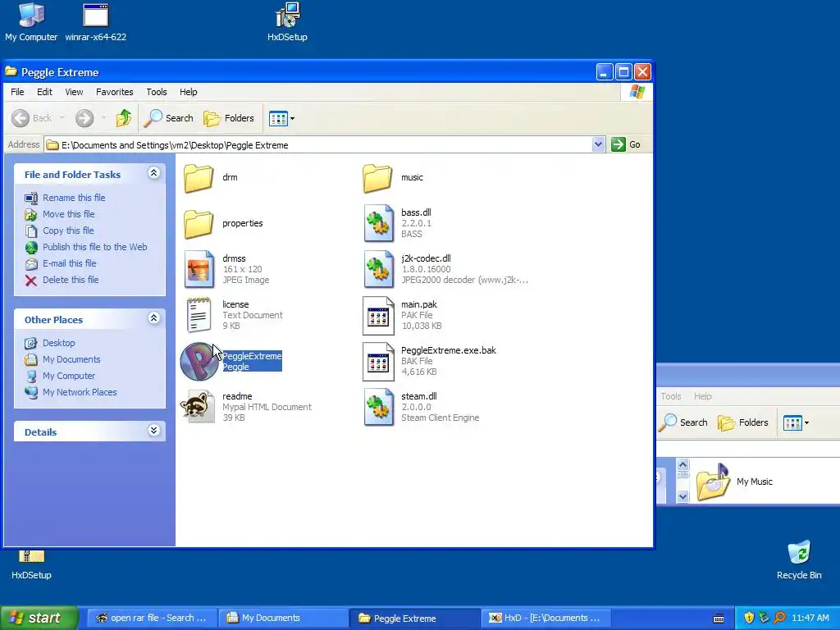Screen dimensions: 840x630
Task: Open the Help menu in Peggle Extreme
Action: (x=188, y=92)
